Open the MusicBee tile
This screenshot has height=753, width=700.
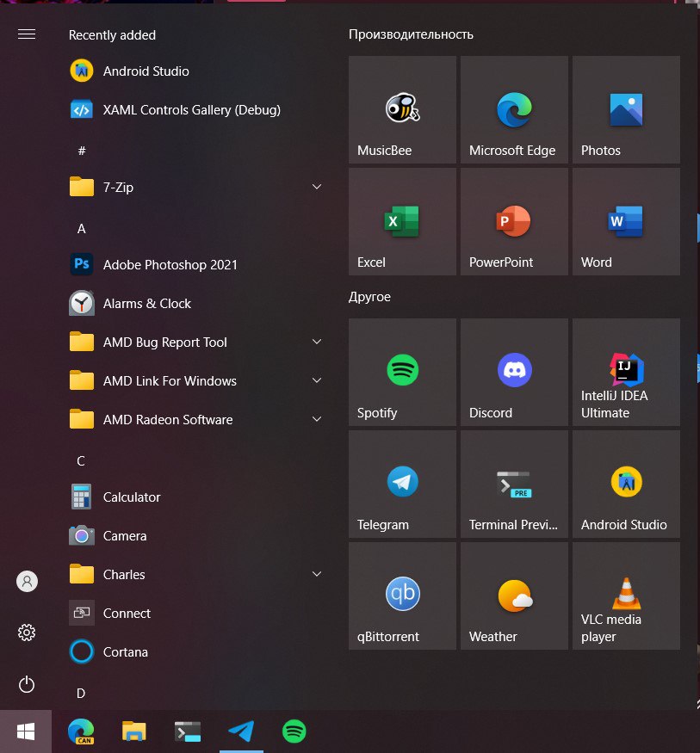click(x=402, y=109)
